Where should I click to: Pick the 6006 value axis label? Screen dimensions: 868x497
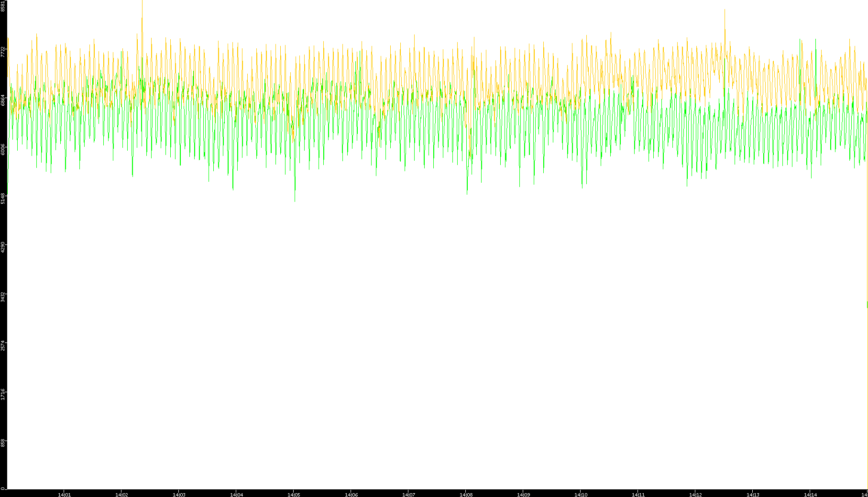[x=3, y=149]
